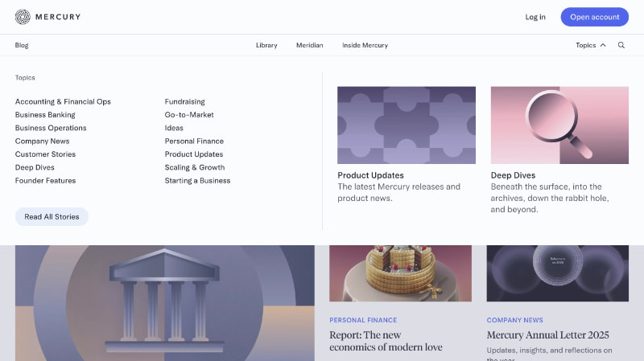The width and height of the screenshot is (644, 361).
Task: Select the Starting a Business topic
Action: 197,180
